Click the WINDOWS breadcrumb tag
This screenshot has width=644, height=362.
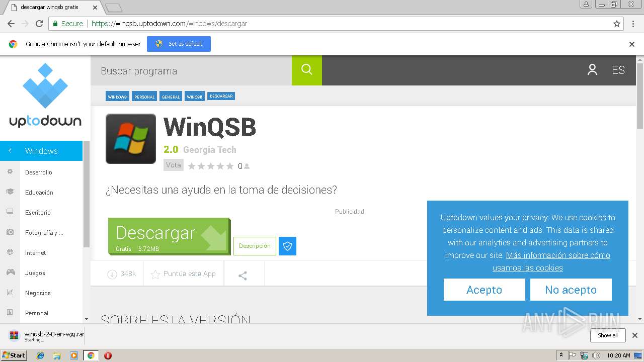pyautogui.click(x=117, y=97)
